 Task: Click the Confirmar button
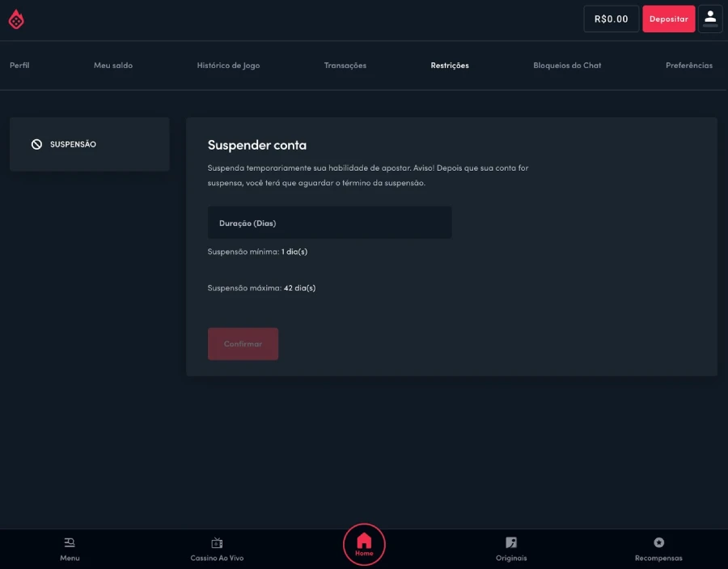click(243, 344)
